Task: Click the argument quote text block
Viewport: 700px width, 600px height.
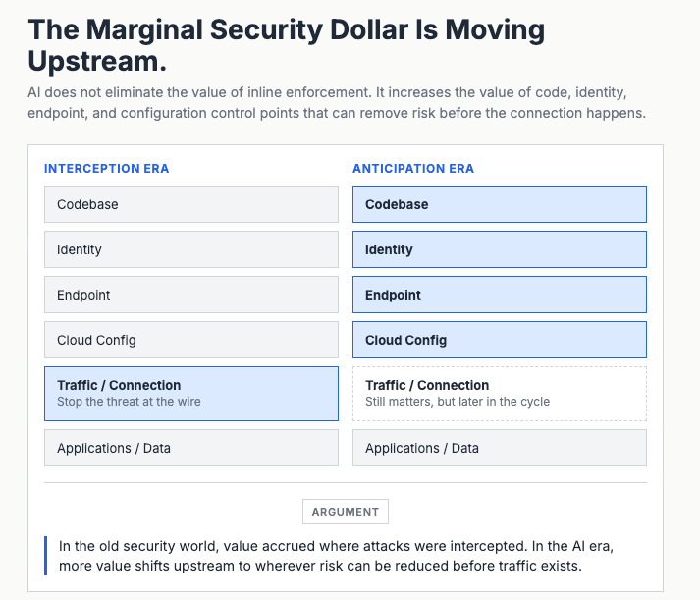Action: click(x=336, y=556)
